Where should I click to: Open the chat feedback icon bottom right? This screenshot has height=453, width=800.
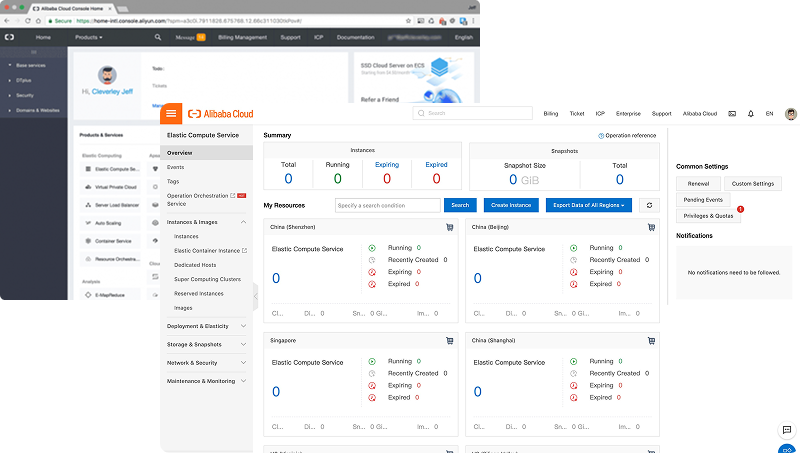787,430
